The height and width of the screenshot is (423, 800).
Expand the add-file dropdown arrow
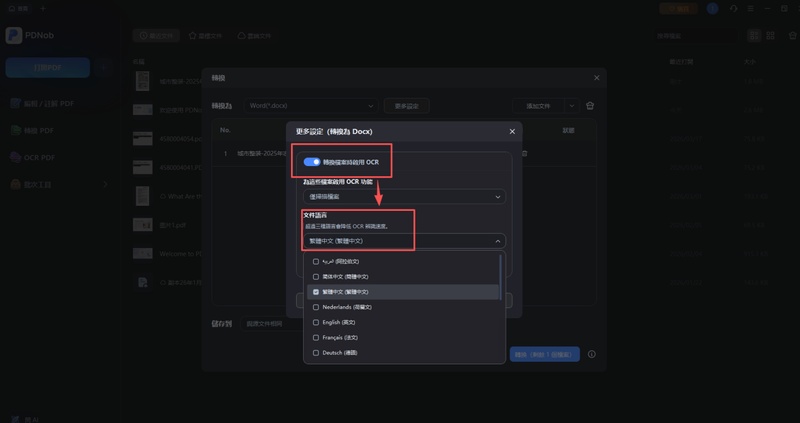[x=572, y=105]
